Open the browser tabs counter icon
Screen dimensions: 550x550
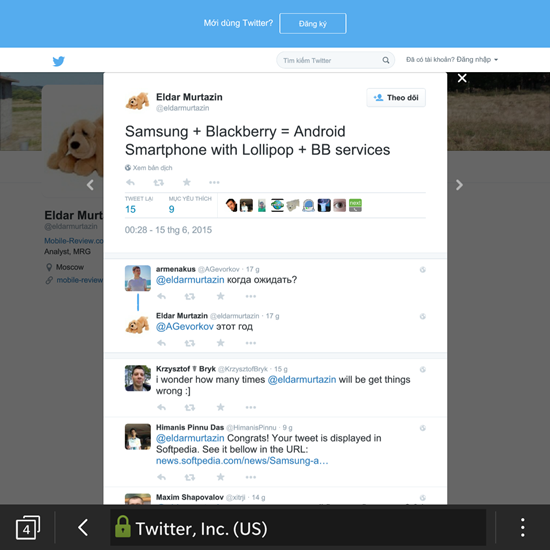tap(28, 528)
